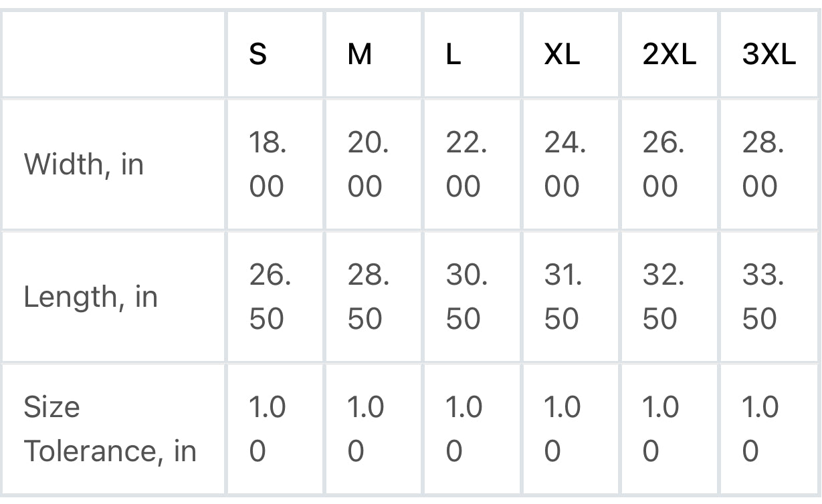Click the 1.00 tolerance cell under XL
This screenshot has height=504, width=822.
562,429
